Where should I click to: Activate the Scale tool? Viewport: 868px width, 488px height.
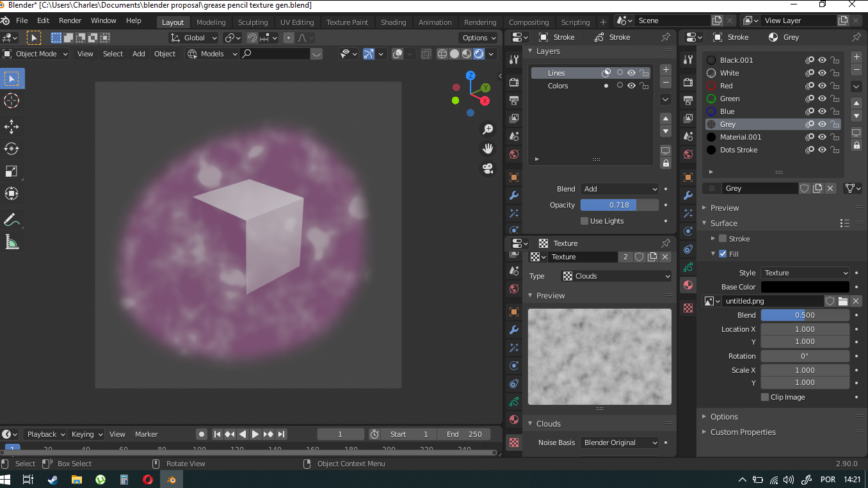(x=12, y=171)
